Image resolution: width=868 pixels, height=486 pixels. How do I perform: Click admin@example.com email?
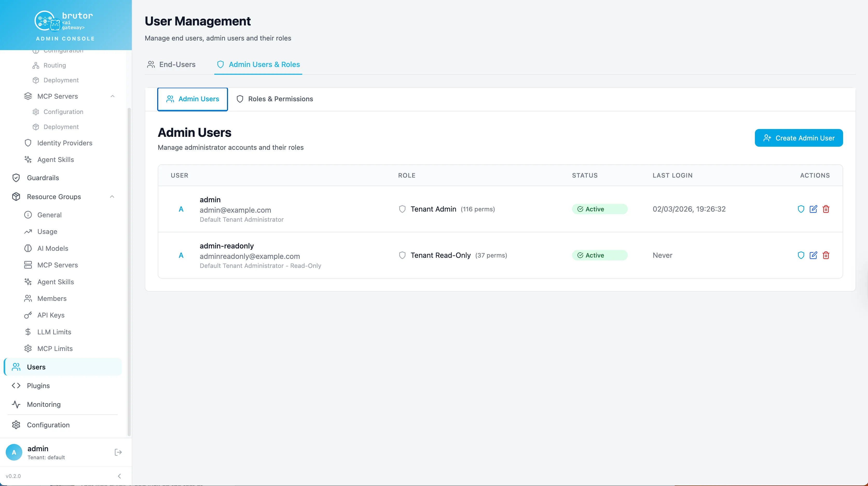235,210
